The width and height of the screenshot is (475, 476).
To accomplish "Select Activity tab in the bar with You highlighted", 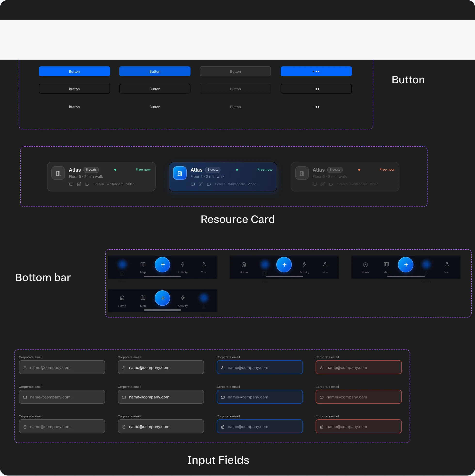I will [x=182, y=301].
